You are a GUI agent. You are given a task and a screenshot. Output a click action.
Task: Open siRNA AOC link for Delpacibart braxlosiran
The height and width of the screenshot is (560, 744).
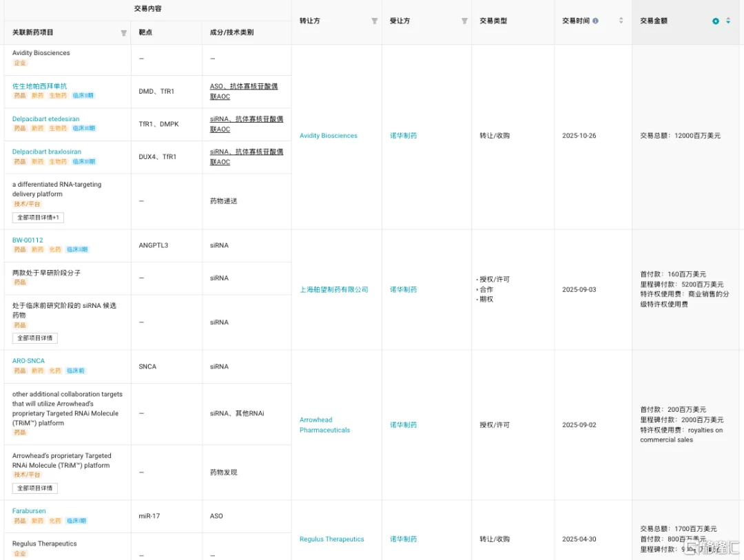(246, 156)
